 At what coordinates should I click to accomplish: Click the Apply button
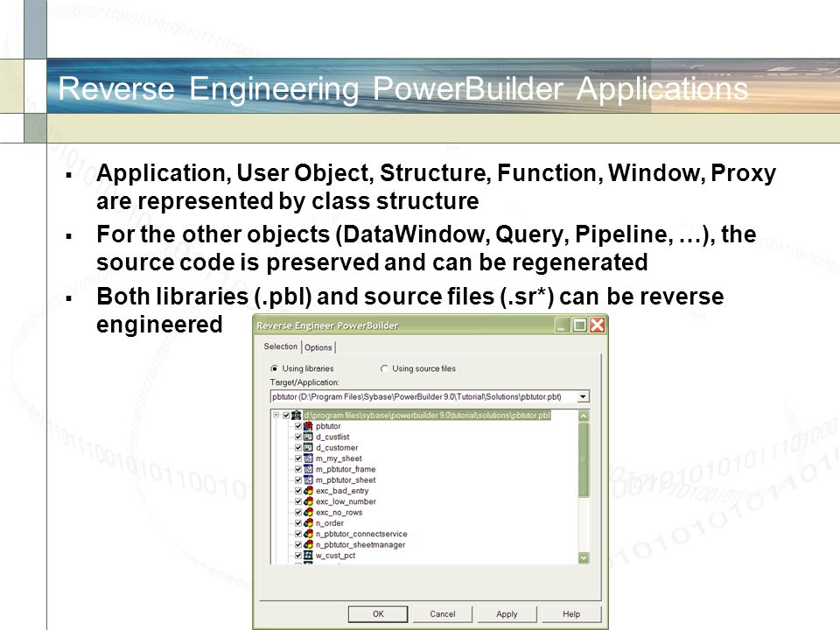pyautogui.click(x=507, y=614)
